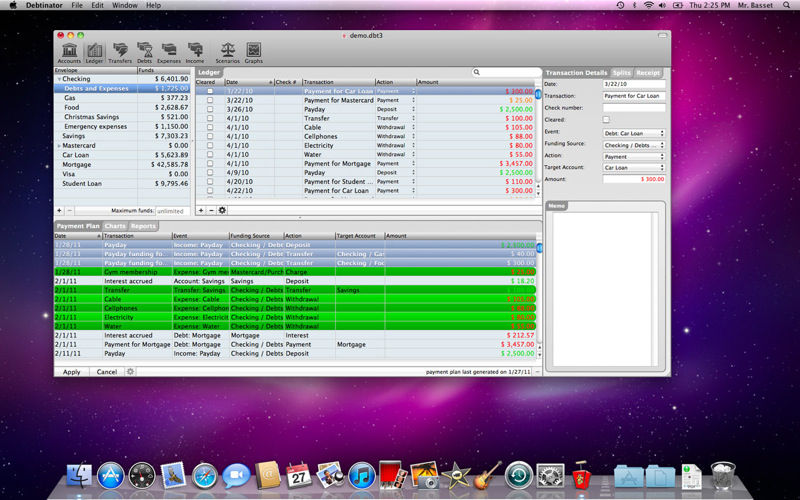
Task: Open the Target Account dropdown
Action: click(634, 167)
